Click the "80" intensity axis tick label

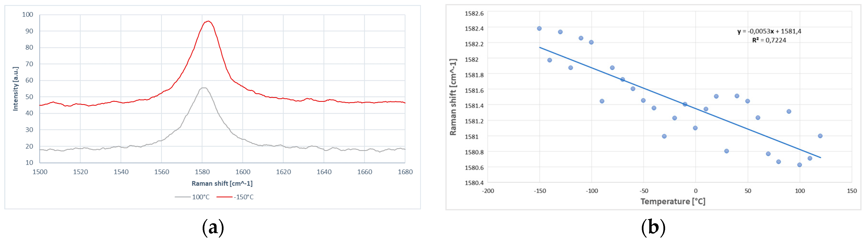click(29, 48)
